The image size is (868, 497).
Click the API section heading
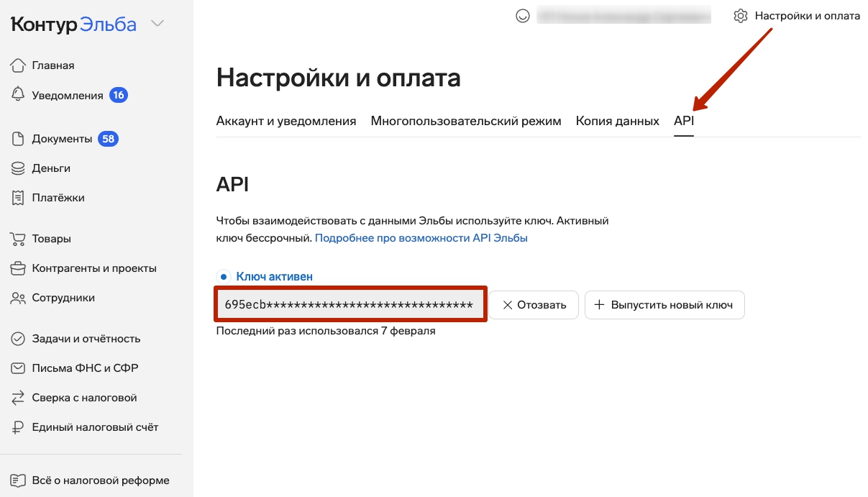tap(232, 185)
